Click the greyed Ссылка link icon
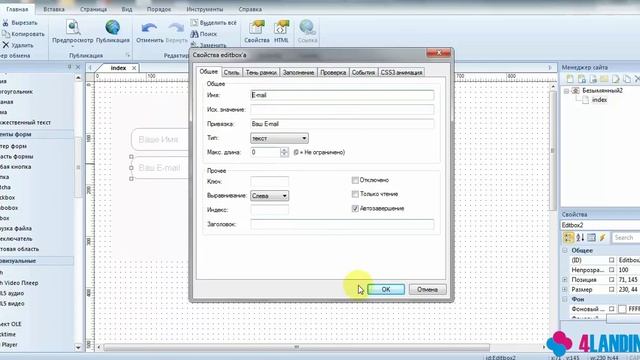The width and height of the screenshot is (640, 360). click(x=307, y=27)
